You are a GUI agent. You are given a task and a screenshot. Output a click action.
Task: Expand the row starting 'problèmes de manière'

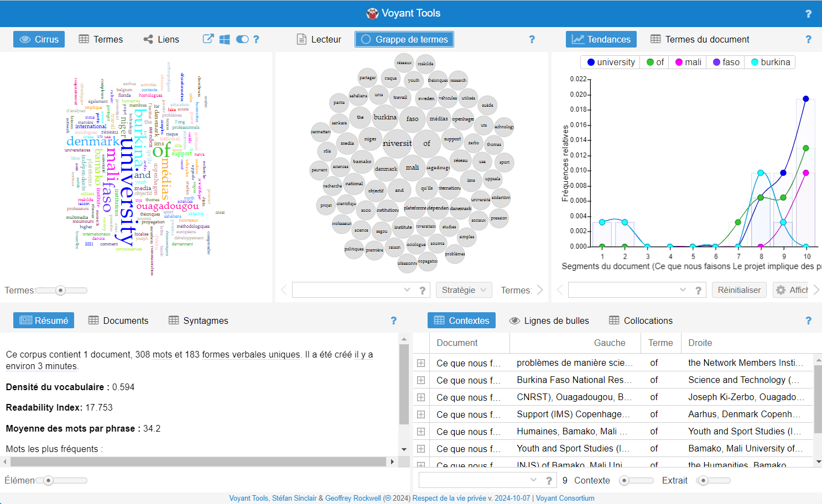point(421,363)
